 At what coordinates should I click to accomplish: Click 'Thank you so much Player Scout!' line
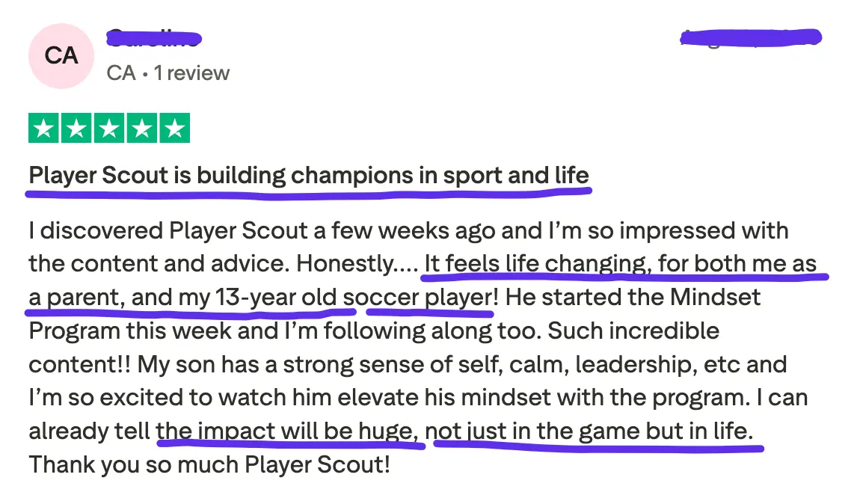(x=209, y=465)
